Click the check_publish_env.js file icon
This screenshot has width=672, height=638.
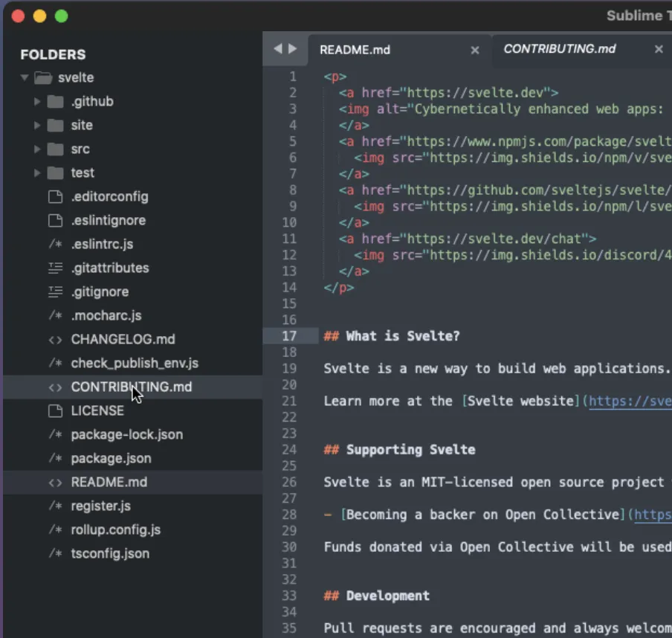pyautogui.click(x=55, y=363)
